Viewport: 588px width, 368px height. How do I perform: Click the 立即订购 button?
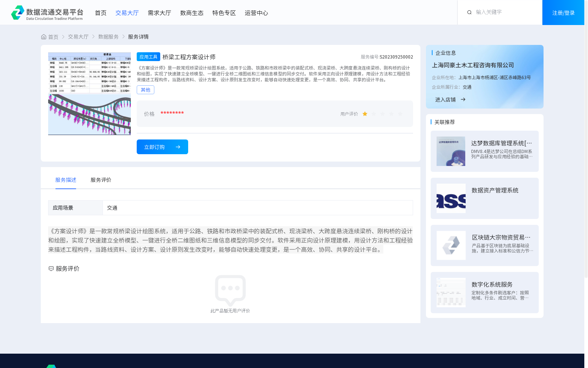point(162,147)
